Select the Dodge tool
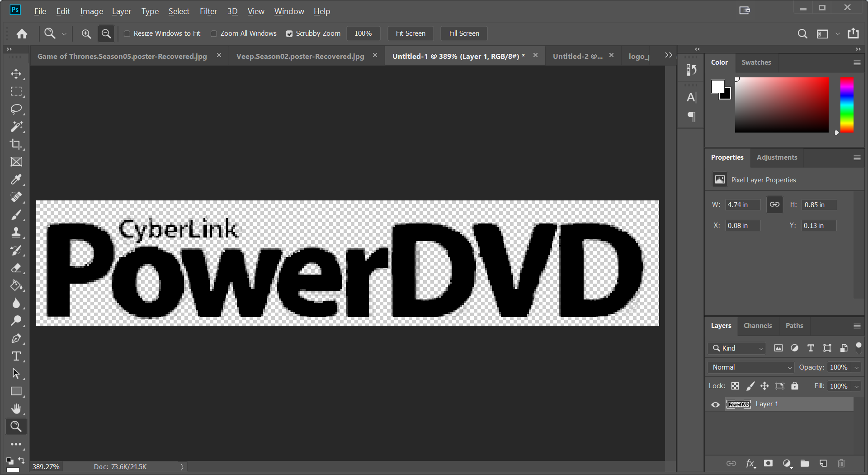Viewport: 868px width, 475px height. 16,321
